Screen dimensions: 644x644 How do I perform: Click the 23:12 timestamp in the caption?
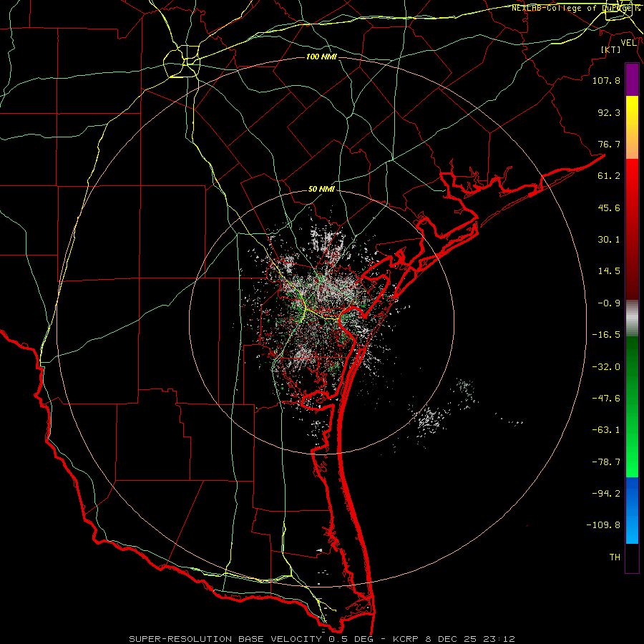point(498,639)
